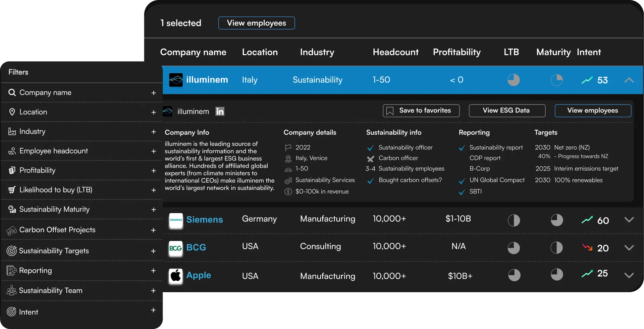Open the Apple company link

pos(199,275)
